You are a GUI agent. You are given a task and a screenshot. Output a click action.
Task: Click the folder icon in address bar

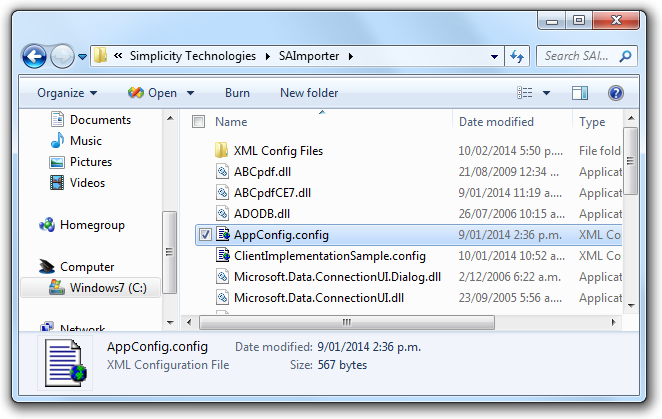100,56
